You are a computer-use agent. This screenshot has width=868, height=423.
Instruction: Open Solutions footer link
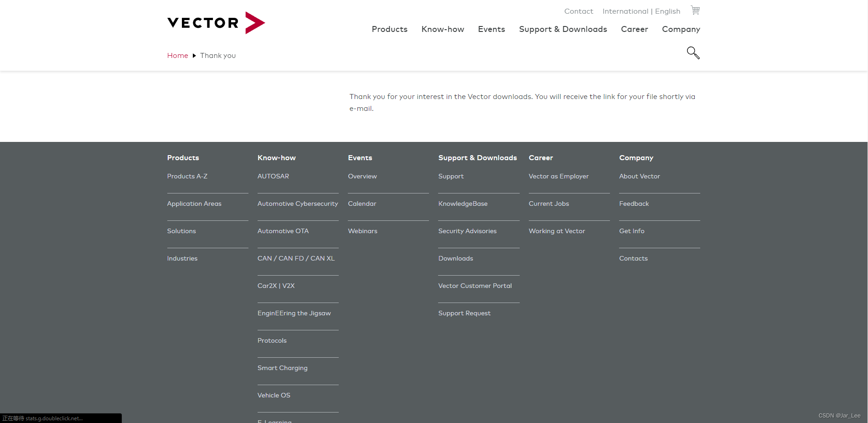181,231
